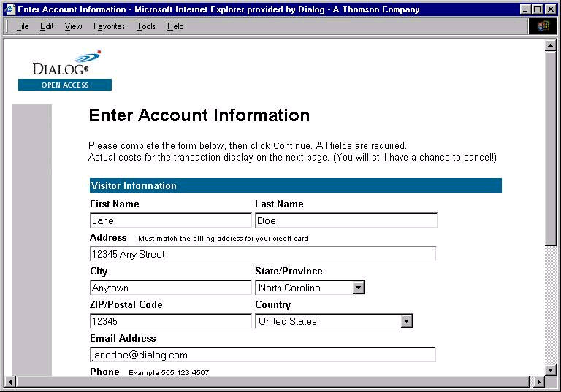Click the Internet Explorer title bar icon
Image resolution: width=561 pixels, height=392 pixels.
(9, 9)
